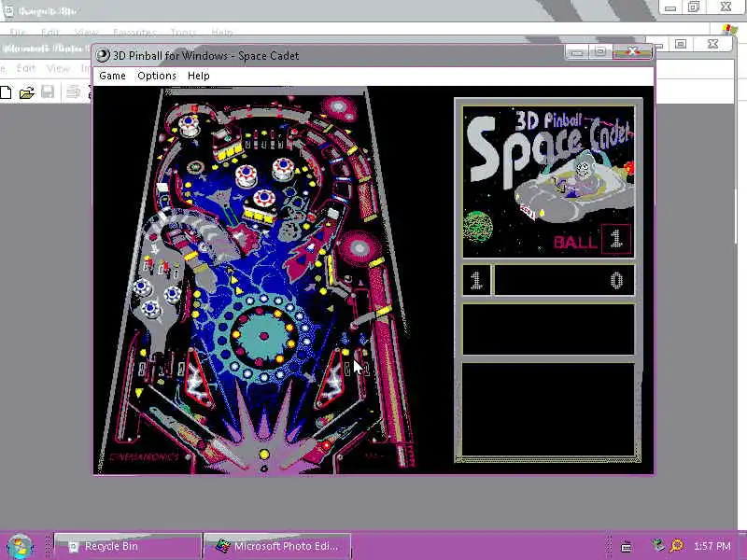747x560 pixels.
Task: Open the Favorites menu of Recycle Bin window
Action: 134,33
